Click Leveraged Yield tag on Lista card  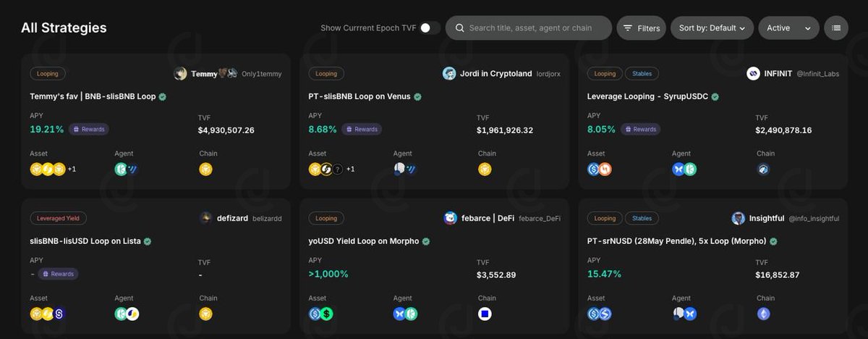coord(59,218)
